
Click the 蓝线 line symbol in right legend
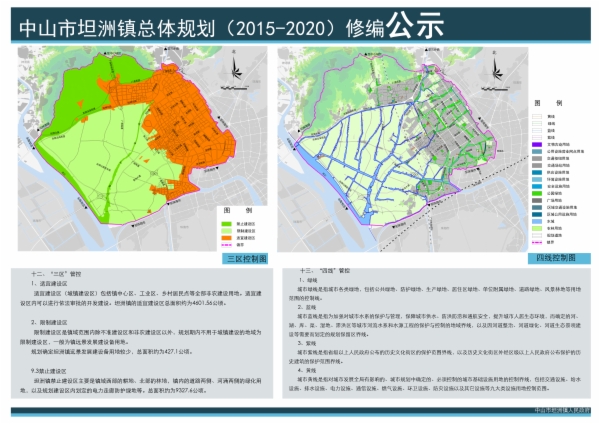(537, 130)
